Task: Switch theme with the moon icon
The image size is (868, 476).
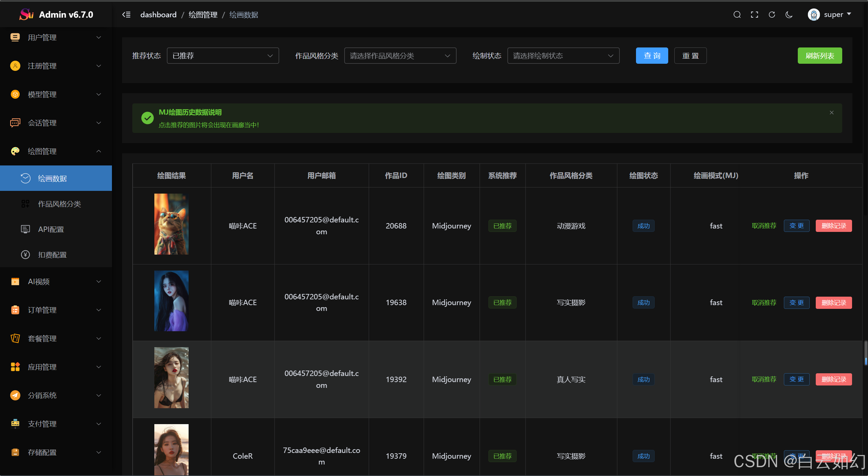Action: (789, 15)
